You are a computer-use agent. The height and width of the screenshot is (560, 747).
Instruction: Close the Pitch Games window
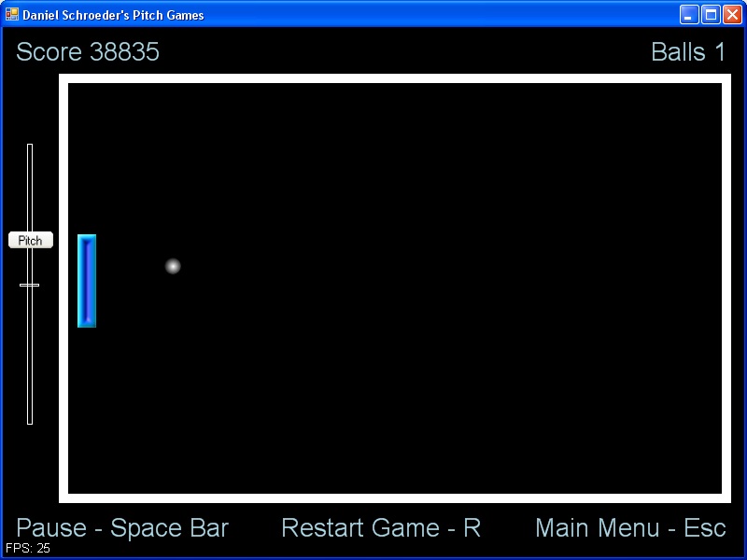732,15
